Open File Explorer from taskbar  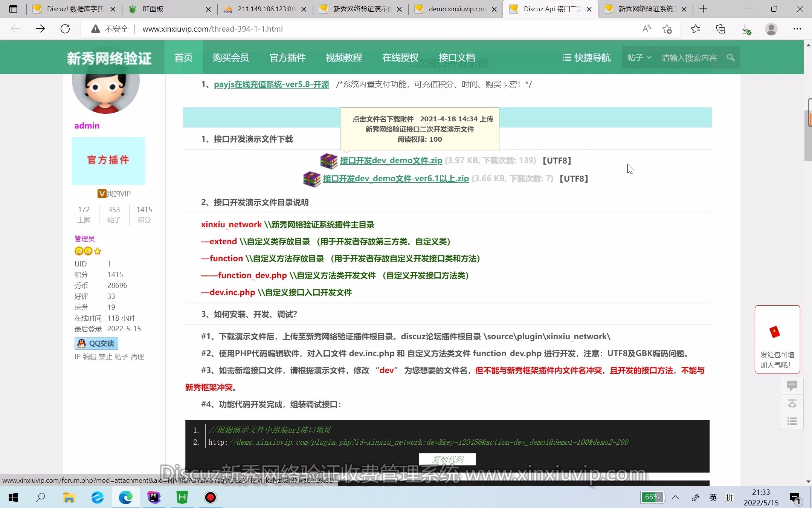point(69,497)
